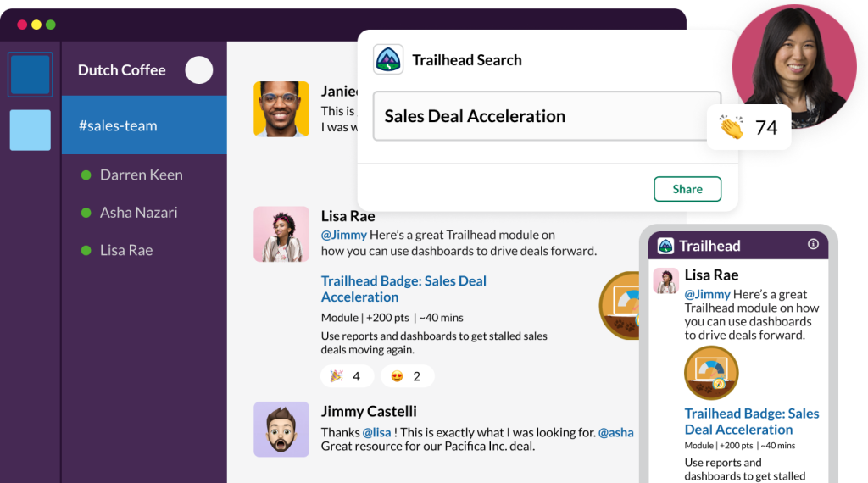868x483 pixels.
Task: Click the green status dot beside Darren Keen
Action: (x=86, y=175)
